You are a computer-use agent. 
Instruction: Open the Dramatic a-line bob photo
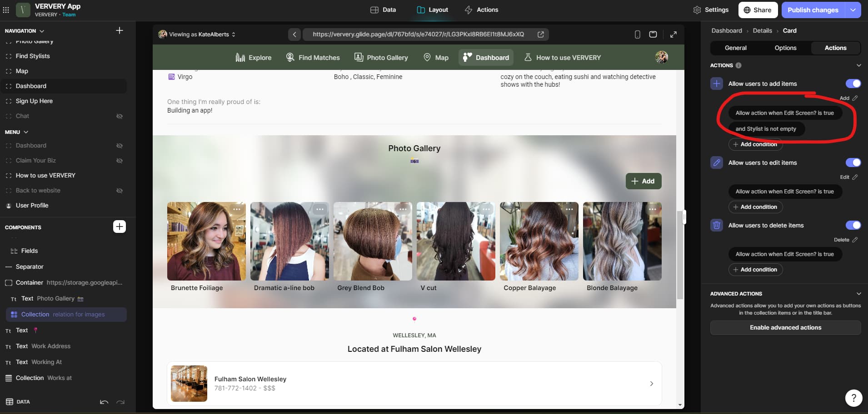[x=289, y=241]
